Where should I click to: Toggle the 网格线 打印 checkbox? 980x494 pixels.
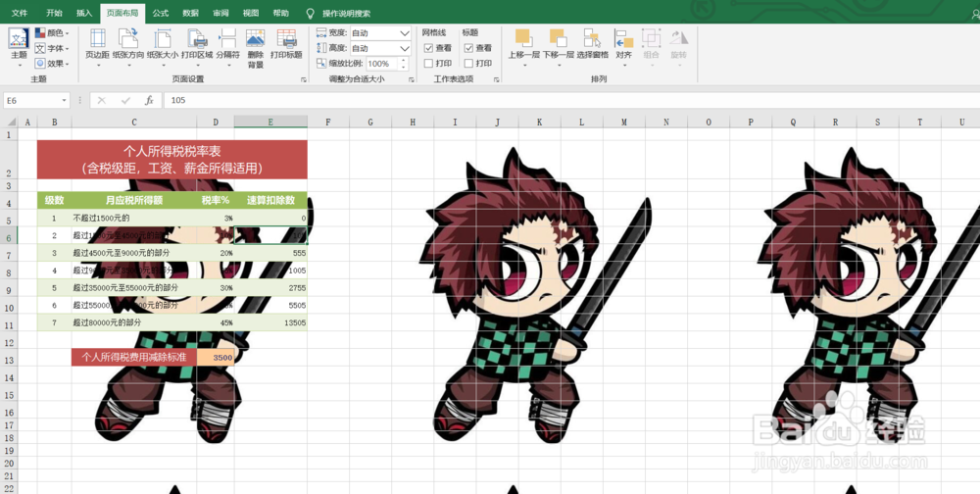pos(428,63)
